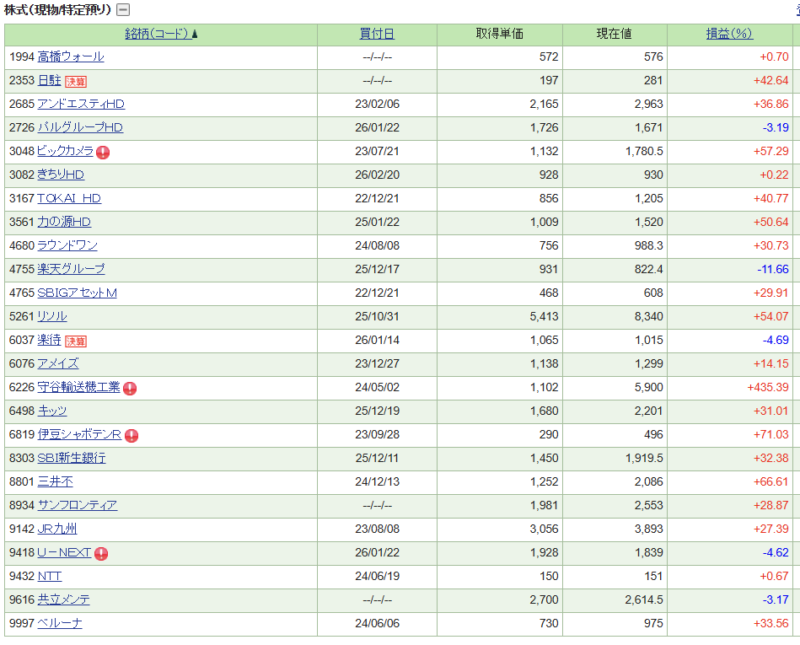This screenshot has height=645, width=800.
Task: Select the ベルーナ stock link
Action: (x=60, y=623)
